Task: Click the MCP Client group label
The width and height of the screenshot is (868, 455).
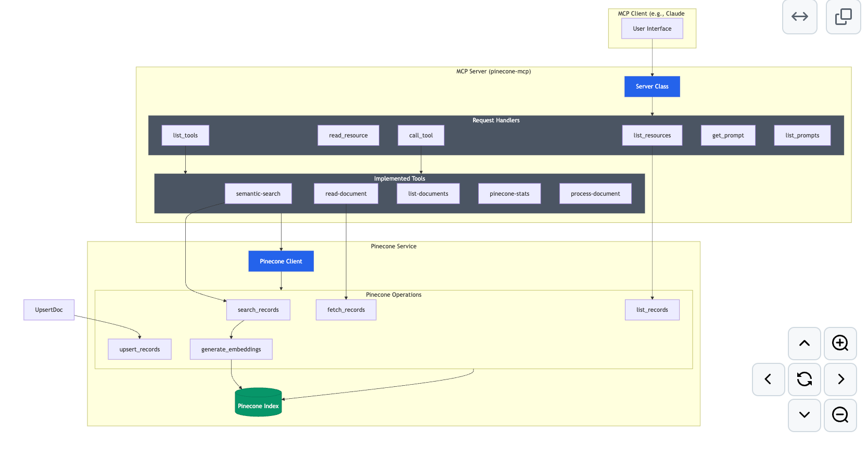Action: 651,14
